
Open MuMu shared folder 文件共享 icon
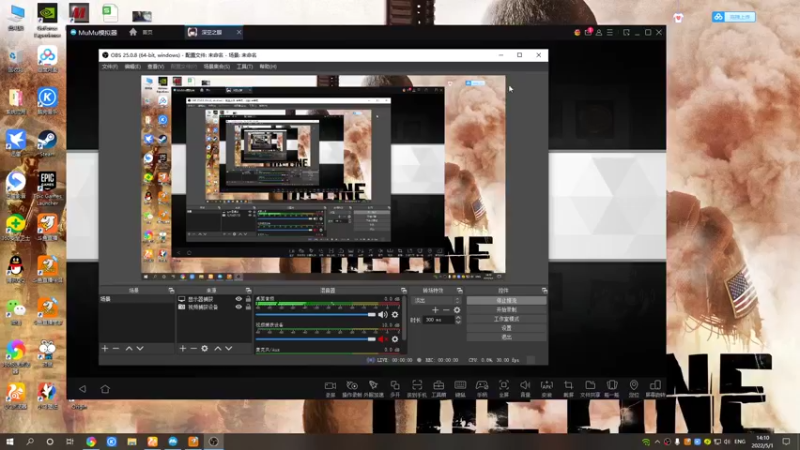pos(590,388)
